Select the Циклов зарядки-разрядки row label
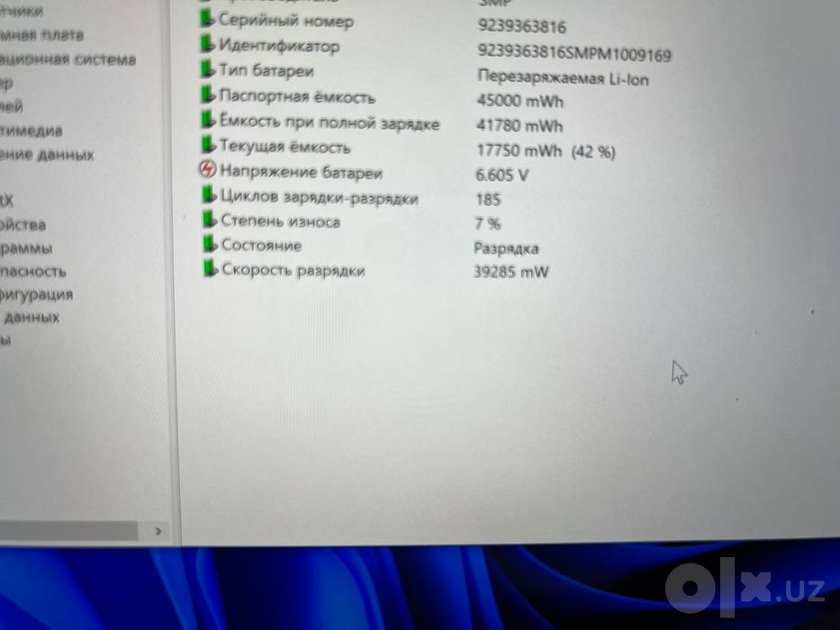840x630 pixels. [320, 197]
